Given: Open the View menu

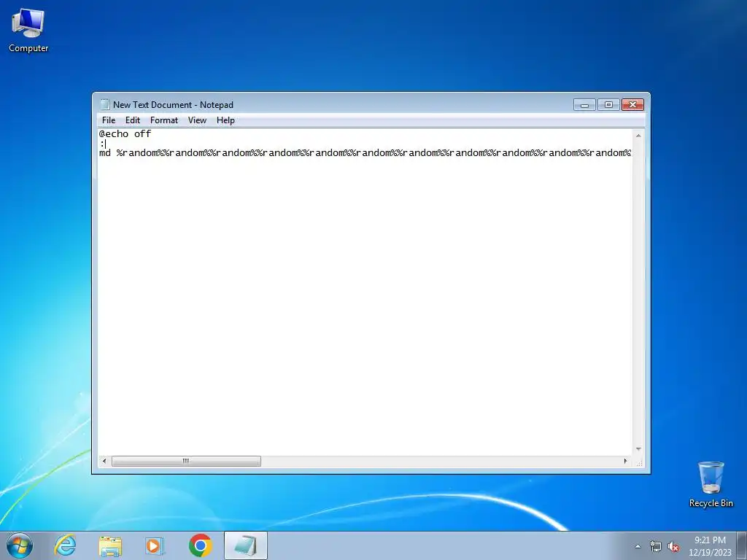Looking at the screenshot, I should coord(197,120).
